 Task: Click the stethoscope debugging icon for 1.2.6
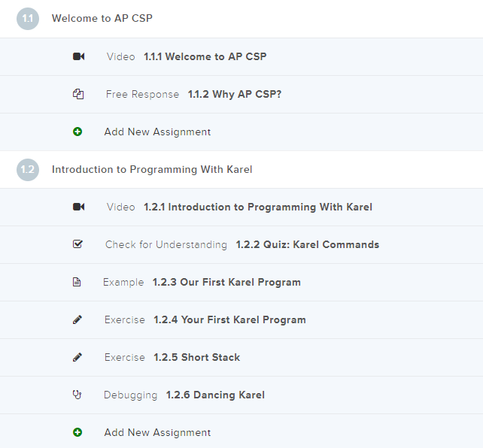pyautogui.click(x=77, y=395)
